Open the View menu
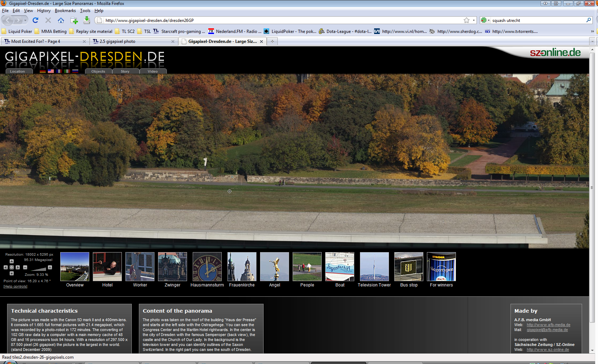This screenshot has height=364, width=598. [28, 11]
